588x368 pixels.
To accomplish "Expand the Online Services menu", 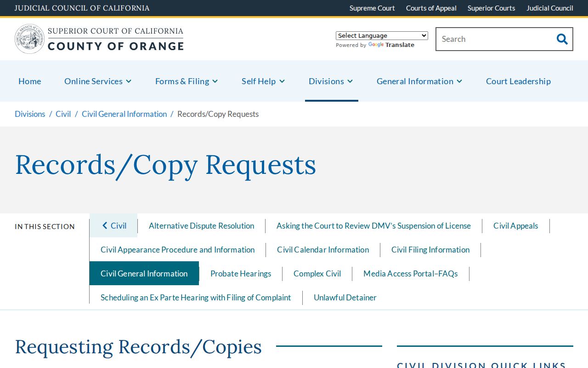I will point(98,81).
